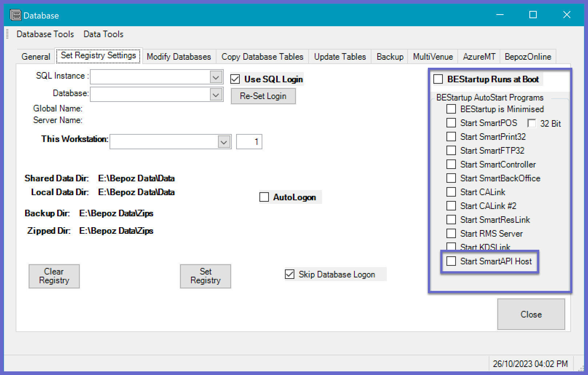Toggle the 32 Bit checkbox

[x=532, y=123]
